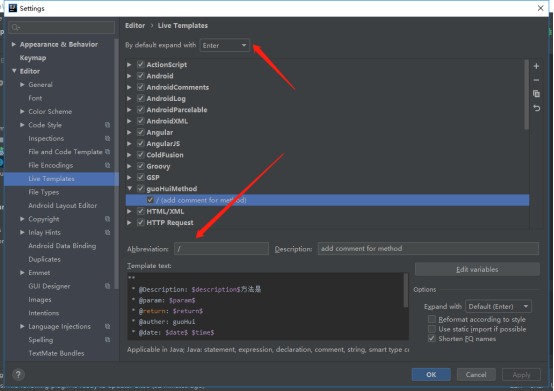
Task: Click the restore deleted defaults undo icon
Action: [x=536, y=108]
